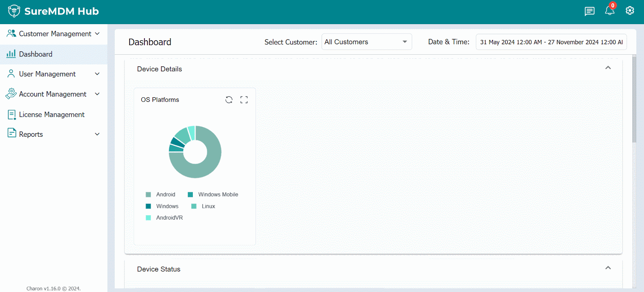Click the Charon v1.16.0 version text
The image size is (644, 292).
(54, 288)
